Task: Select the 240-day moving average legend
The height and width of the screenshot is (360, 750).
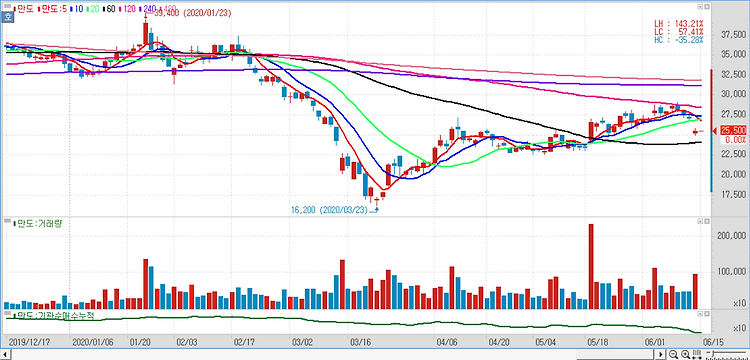Action: (147, 9)
